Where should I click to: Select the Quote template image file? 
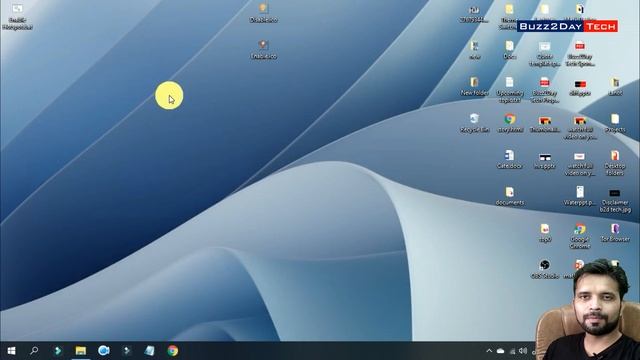pos(545,53)
